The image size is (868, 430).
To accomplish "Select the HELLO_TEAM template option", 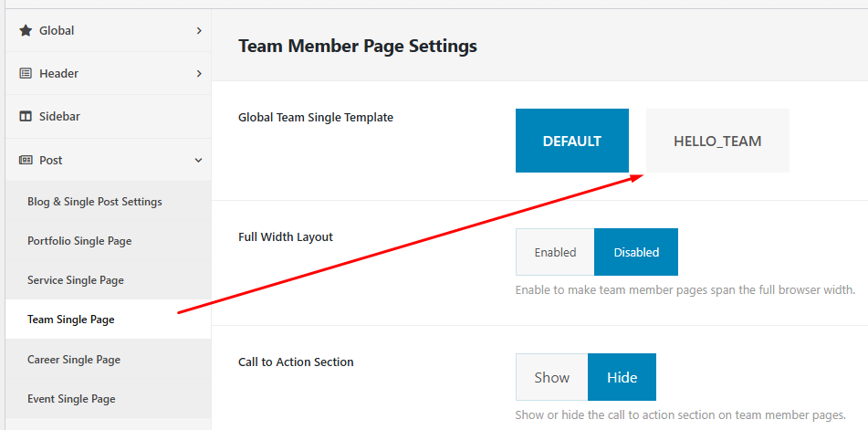I will (x=717, y=141).
